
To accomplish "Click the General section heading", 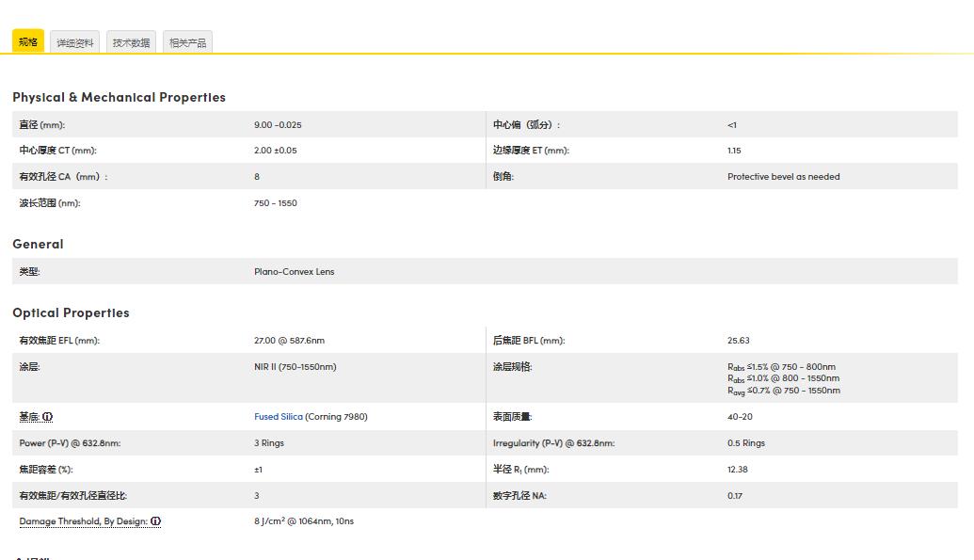I will tap(38, 244).
